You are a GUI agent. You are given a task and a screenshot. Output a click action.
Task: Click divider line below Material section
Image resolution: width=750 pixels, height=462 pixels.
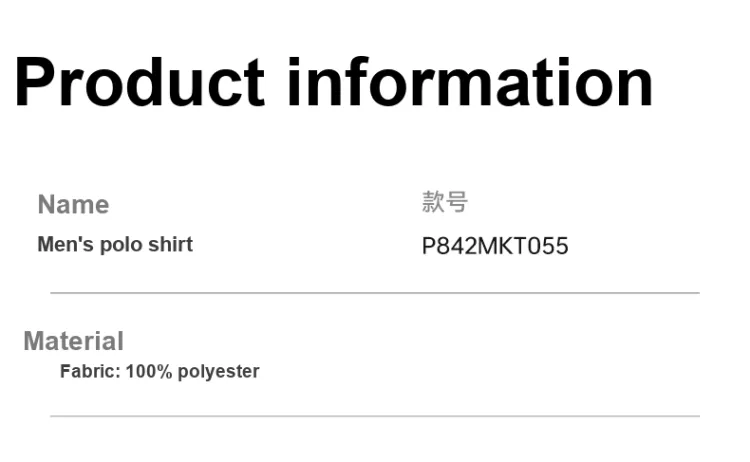(x=375, y=416)
